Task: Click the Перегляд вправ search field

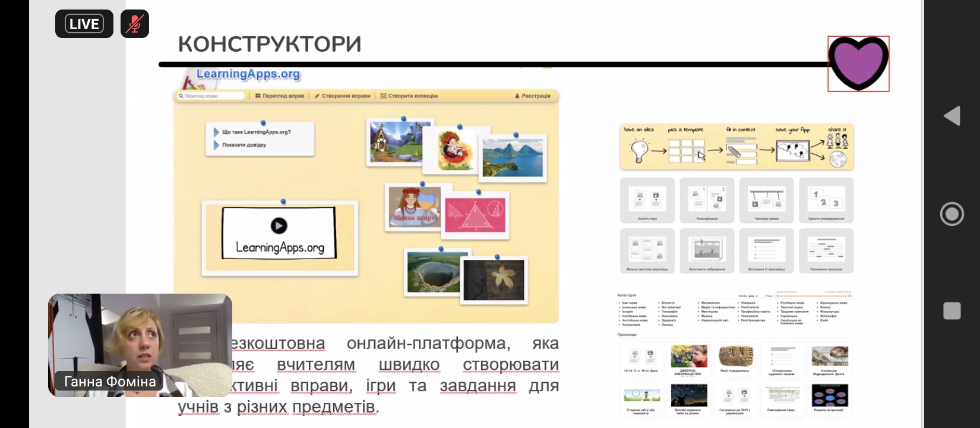Action: 211,96
